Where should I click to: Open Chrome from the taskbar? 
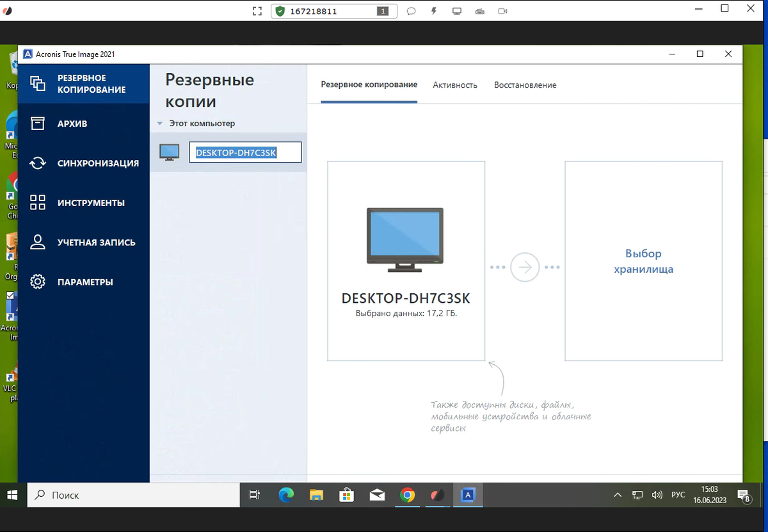coord(408,495)
